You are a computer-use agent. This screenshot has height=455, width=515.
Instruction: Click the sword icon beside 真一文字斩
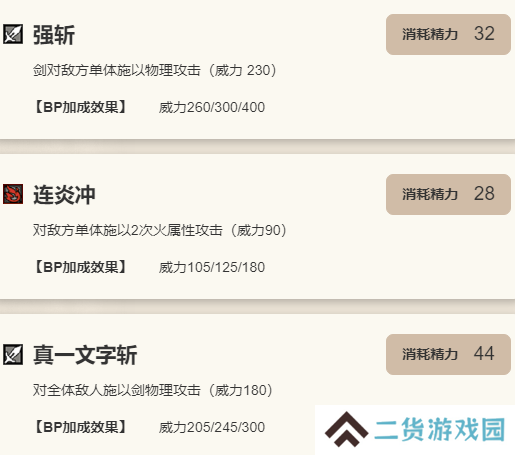(13, 354)
